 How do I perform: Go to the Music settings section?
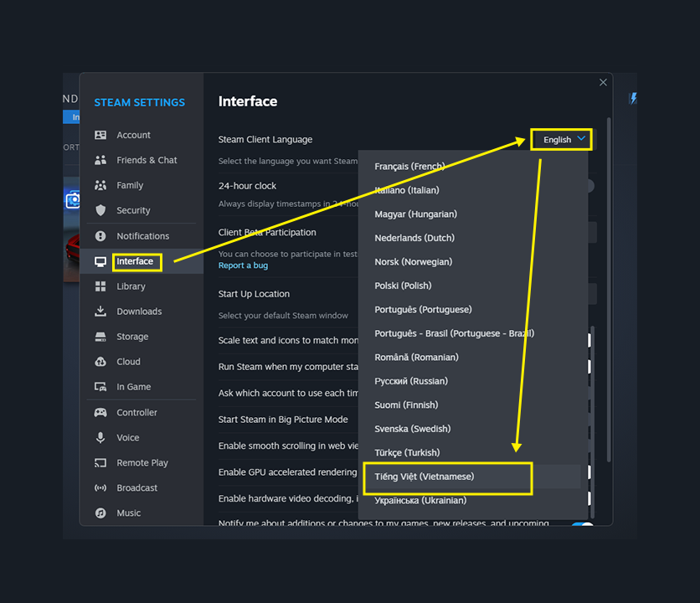click(141, 513)
